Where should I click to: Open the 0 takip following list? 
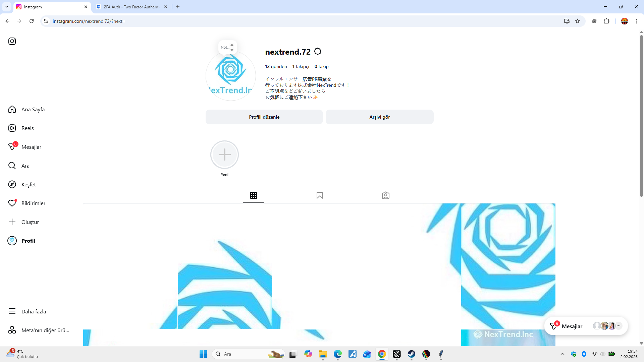click(x=322, y=66)
